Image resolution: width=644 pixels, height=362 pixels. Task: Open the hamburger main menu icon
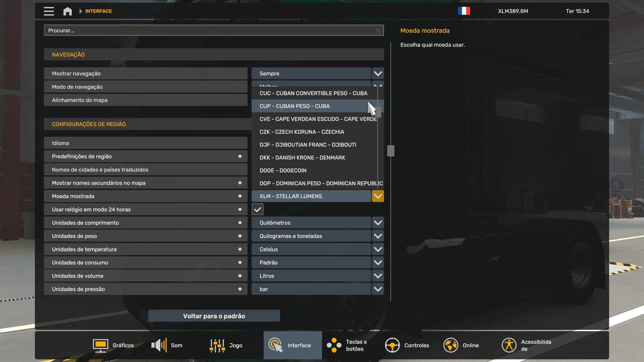[x=49, y=11]
